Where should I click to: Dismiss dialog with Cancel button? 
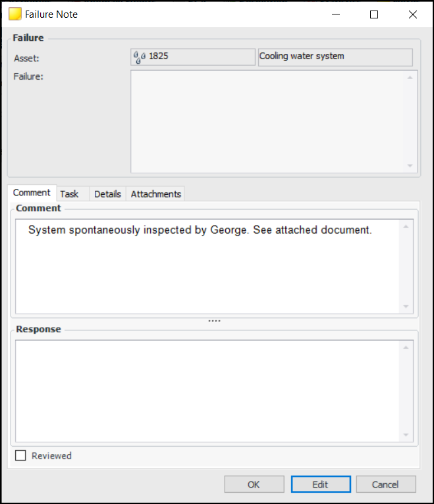(386, 484)
